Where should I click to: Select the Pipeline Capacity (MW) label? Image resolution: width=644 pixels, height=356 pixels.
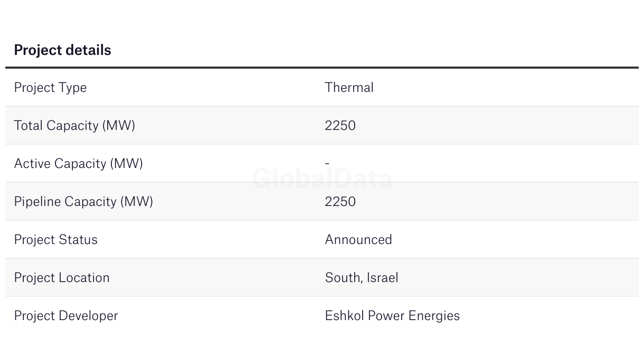point(83,202)
